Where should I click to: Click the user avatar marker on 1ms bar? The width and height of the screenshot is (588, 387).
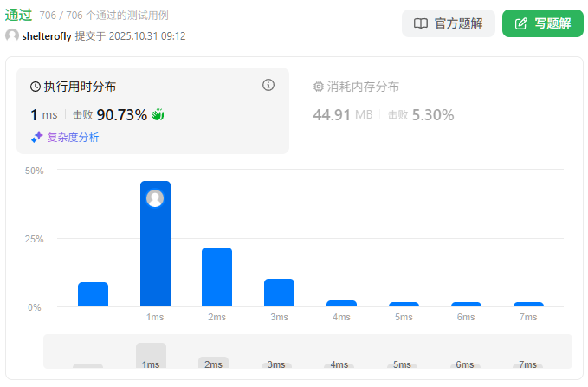coord(155,198)
